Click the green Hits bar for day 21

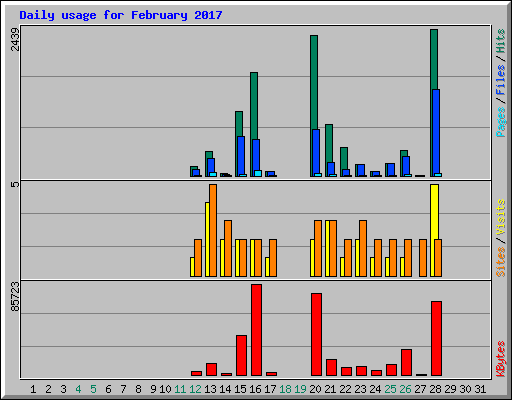coord(329,143)
